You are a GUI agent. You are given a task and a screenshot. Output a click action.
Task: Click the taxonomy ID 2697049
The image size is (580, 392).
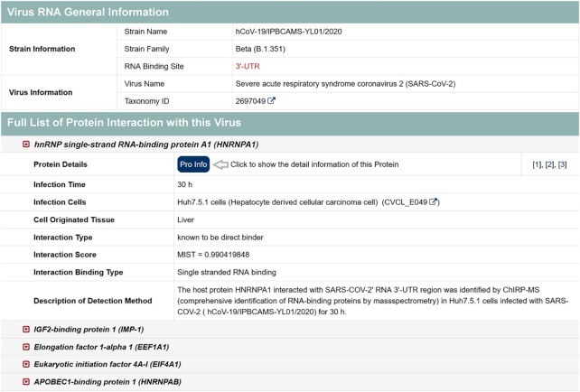click(x=250, y=101)
